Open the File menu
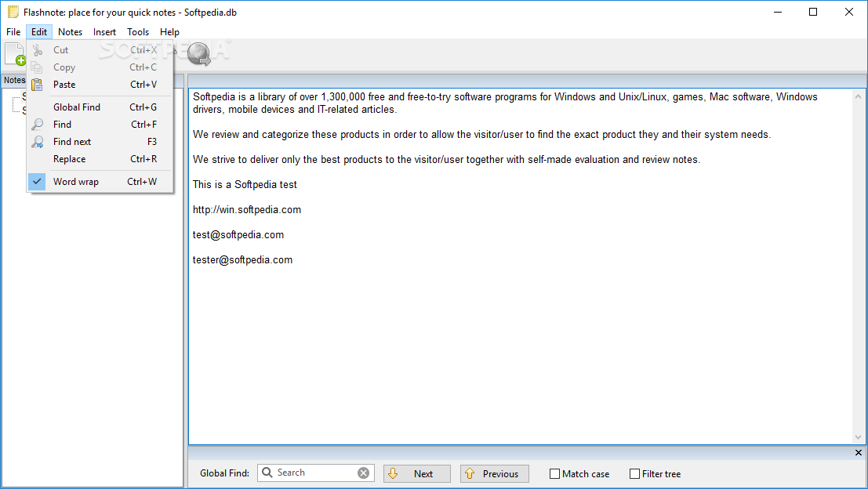The width and height of the screenshot is (868, 489). click(13, 32)
